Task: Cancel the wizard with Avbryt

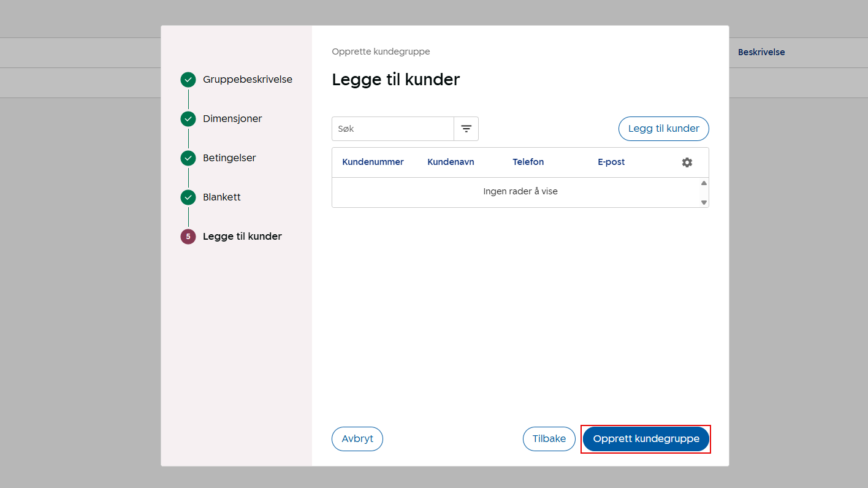Action: tap(357, 439)
